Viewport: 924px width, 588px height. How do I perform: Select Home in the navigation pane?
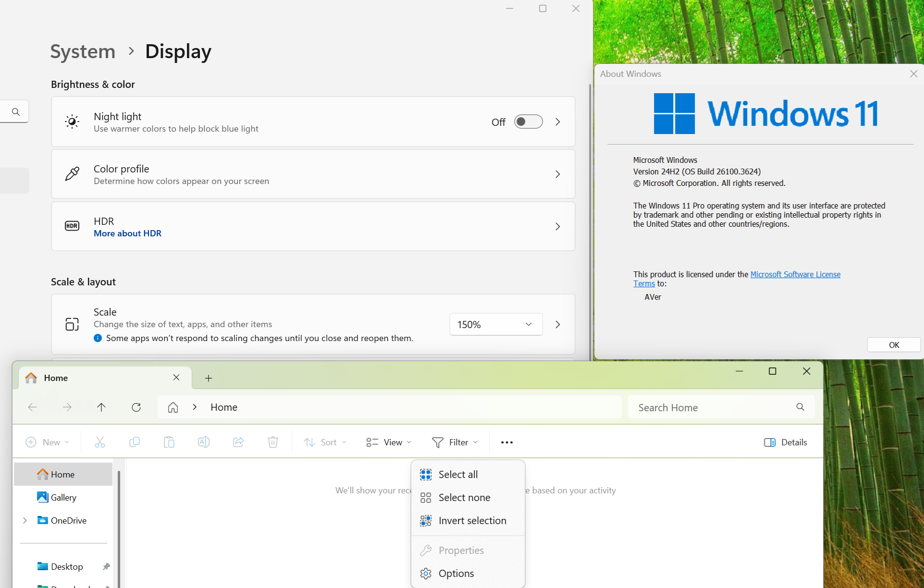(63, 474)
